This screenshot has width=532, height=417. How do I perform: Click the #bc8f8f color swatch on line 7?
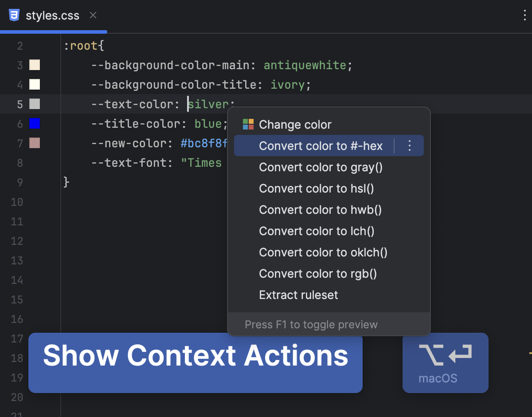(34, 143)
